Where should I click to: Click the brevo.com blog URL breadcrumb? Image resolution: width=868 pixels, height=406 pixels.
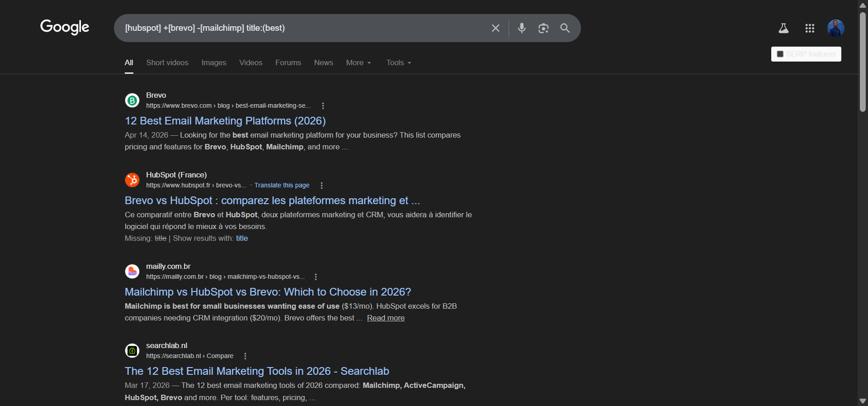coord(228,106)
